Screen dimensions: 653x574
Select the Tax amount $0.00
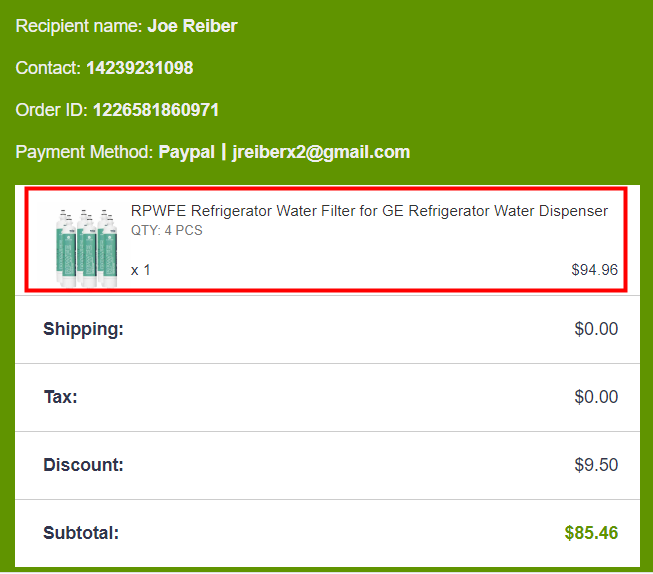(596, 397)
